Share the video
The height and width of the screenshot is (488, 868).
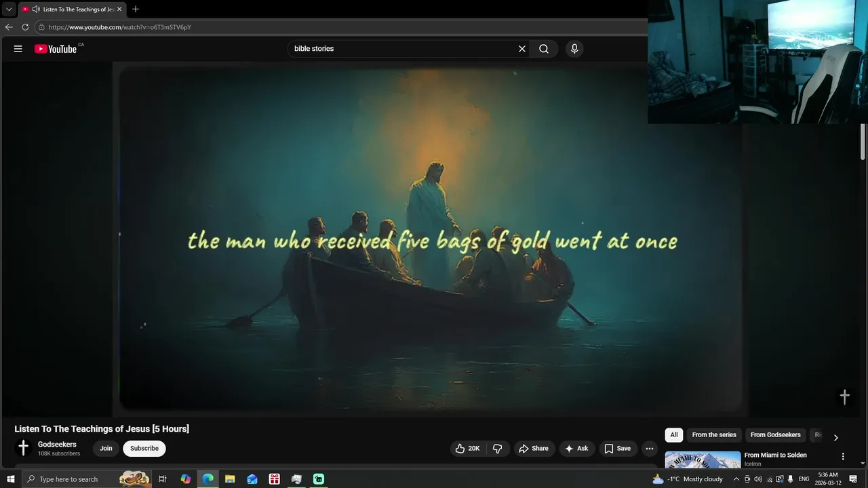click(534, 449)
